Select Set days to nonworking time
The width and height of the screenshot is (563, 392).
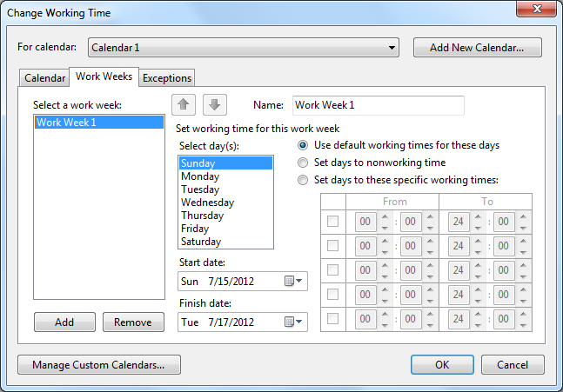(303, 163)
